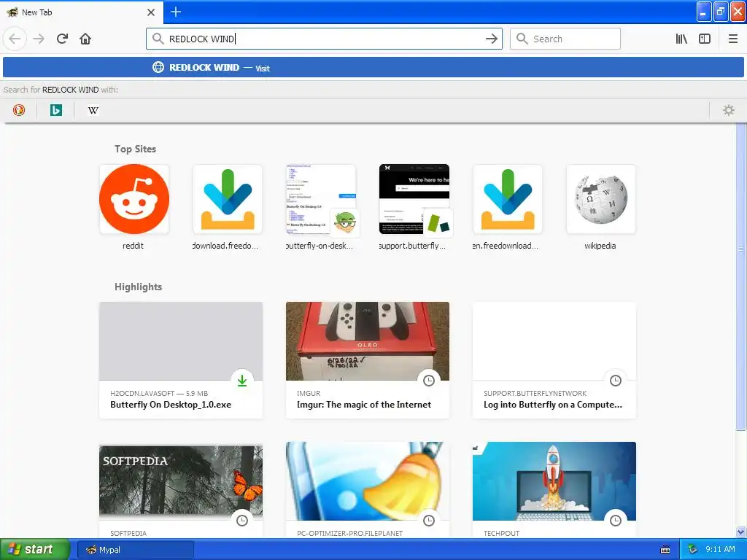Click the history clock on Butterflynetwork card
The image size is (747, 560).
click(616, 380)
